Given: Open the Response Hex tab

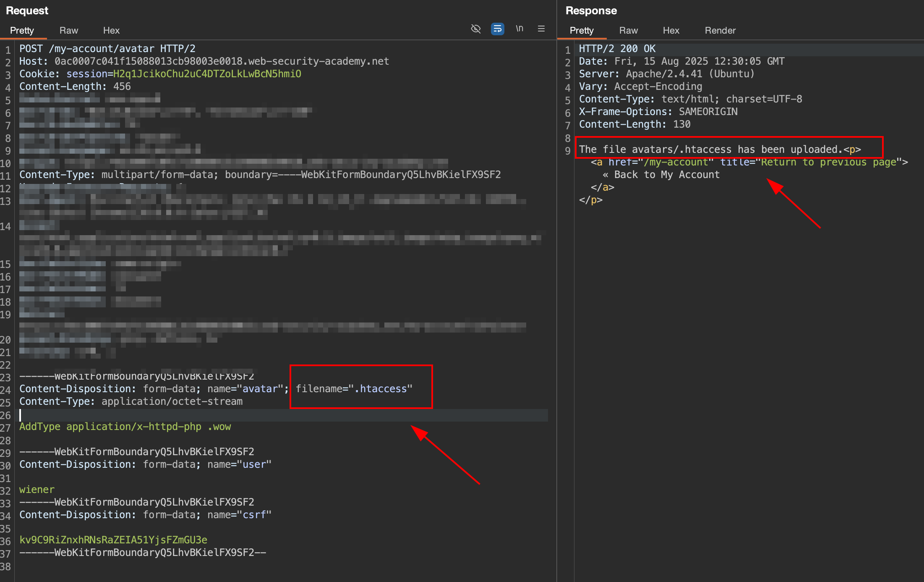Looking at the screenshot, I should 671,30.
